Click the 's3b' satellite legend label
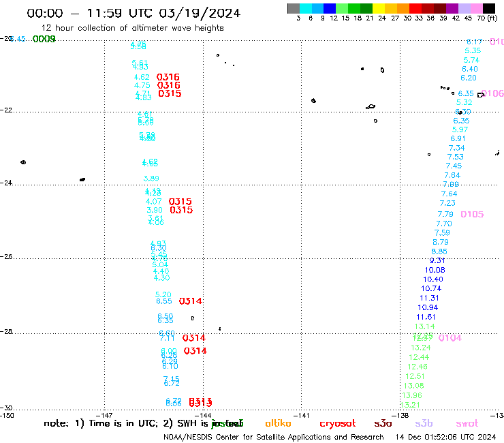This screenshot has width=504, height=443. [x=424, y=424]
